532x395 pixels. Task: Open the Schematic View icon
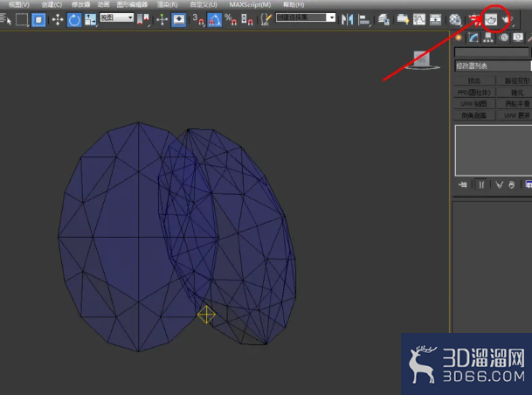pos(435,20)
